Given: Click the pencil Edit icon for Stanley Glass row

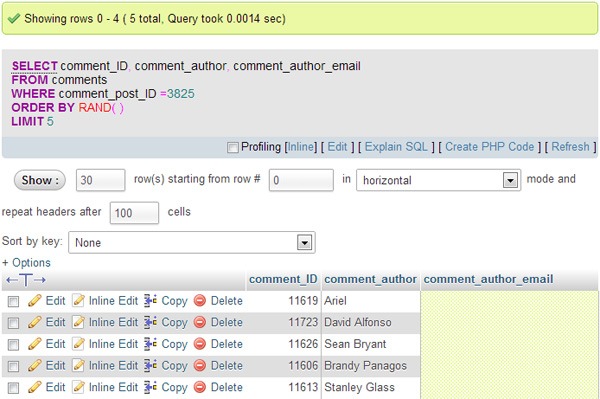Looking at the screenshot, I should [x=34, y=387].
